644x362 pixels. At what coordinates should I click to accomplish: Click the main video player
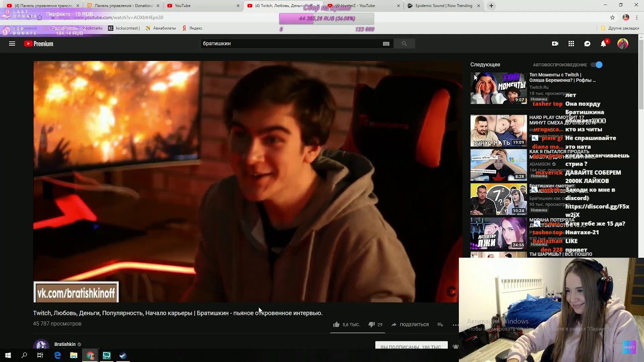point(248,182)
